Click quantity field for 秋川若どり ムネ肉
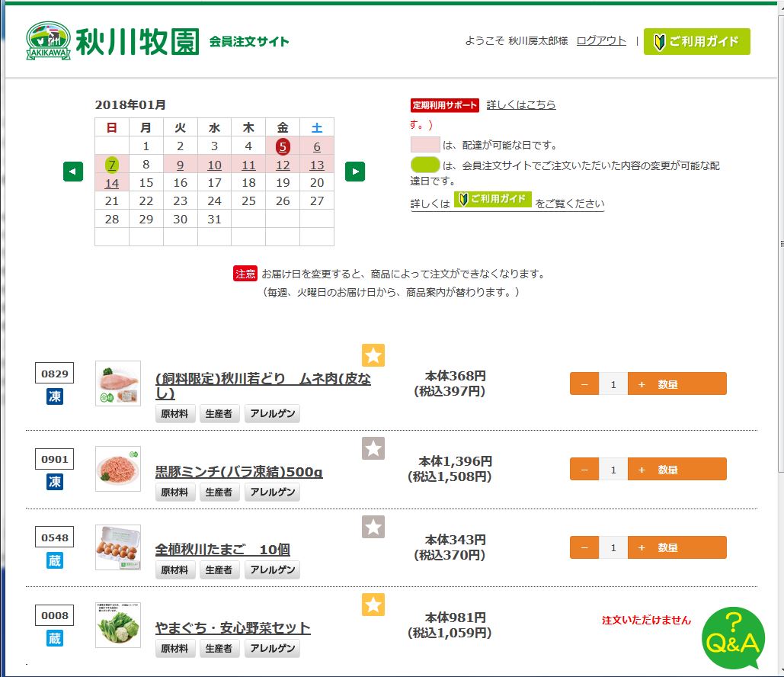The image size is (784, 677). (613, 384)
